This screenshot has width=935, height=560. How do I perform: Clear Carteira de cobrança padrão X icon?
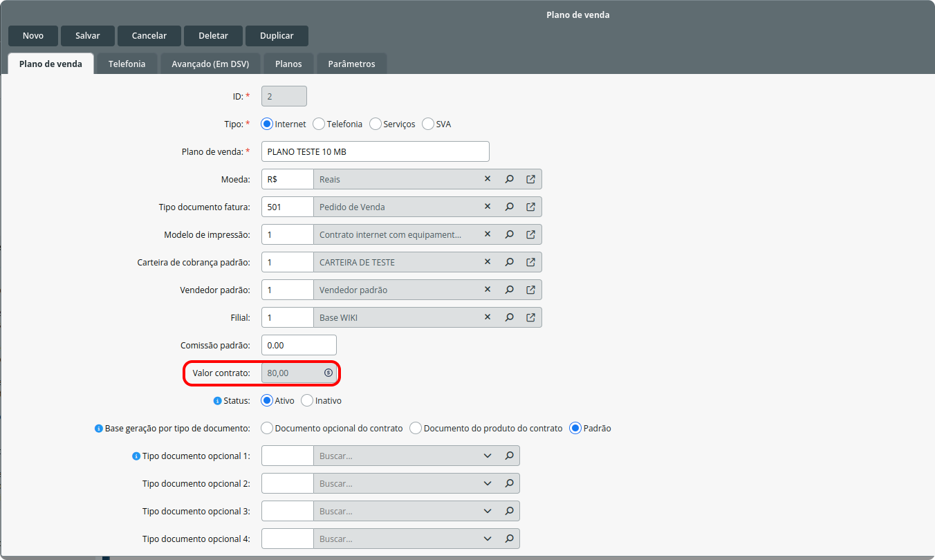click(488, 262)
